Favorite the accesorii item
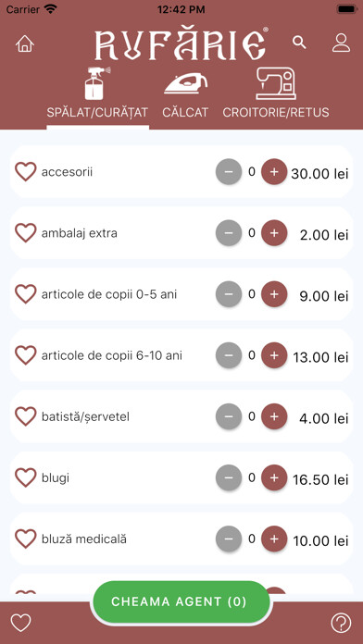The width and height of the screenshot is (363, 644). coord(26,172)
